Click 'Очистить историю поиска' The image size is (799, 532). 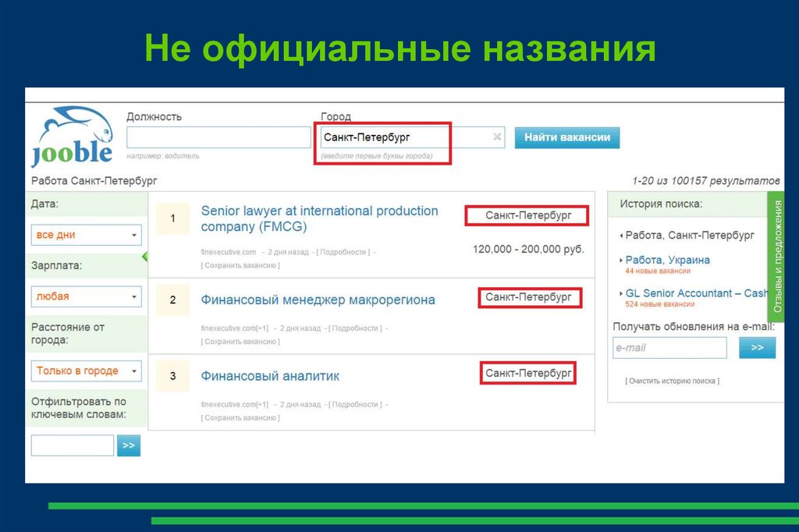[673, 379]
